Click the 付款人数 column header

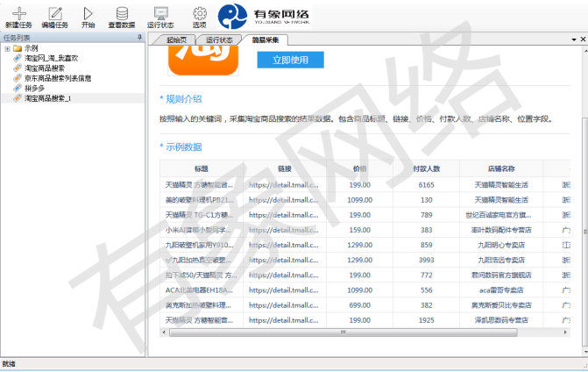coord(427,169)
